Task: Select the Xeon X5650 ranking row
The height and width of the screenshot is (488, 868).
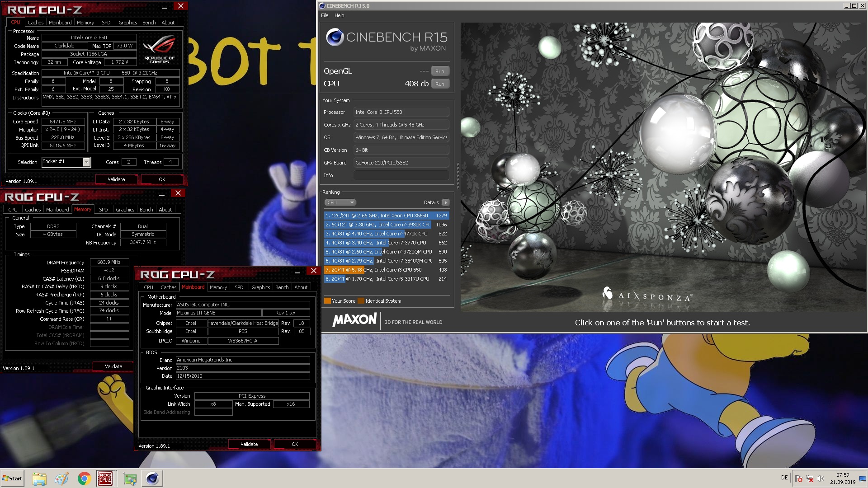Action: point(387,216)
